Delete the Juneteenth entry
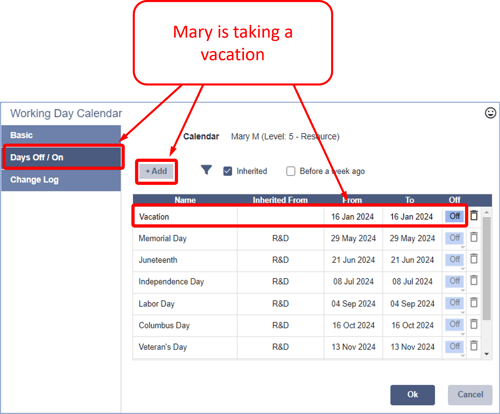500x414 pixels. point(474,259)
